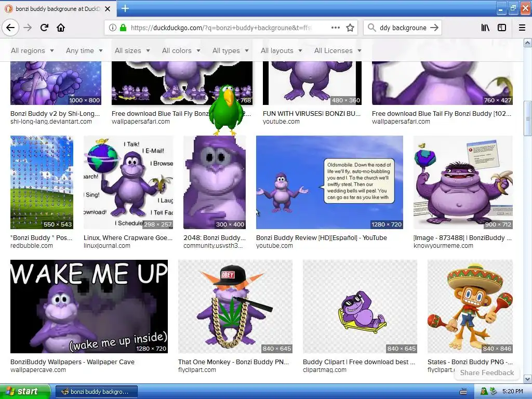Open FUN WITH VIRUSES! BONZI BU... link

(x=312, y=114)
